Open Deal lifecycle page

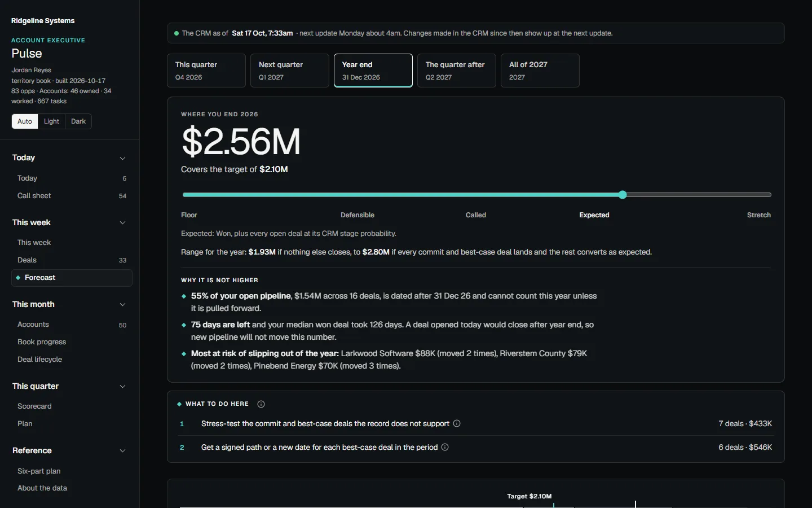click(72, 360)
